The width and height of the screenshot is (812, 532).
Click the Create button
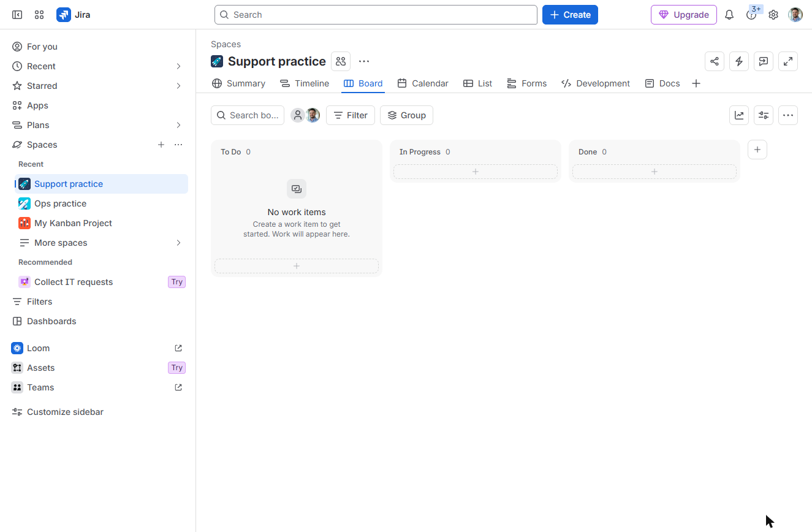click(x=570, y=15)
